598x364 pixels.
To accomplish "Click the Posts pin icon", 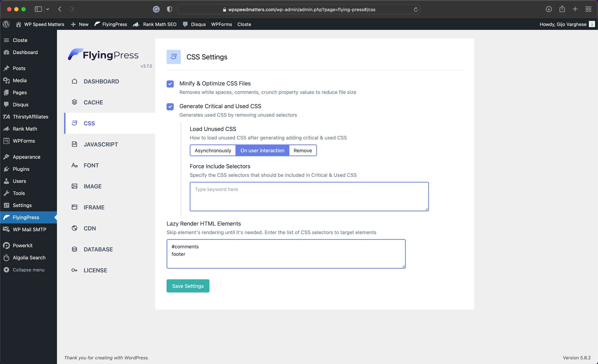I will pos(6,68).
